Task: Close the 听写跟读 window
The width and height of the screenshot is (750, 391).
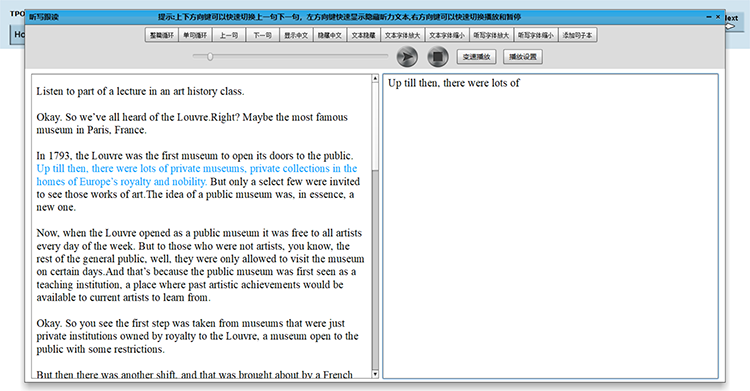Action: (718, 17)
